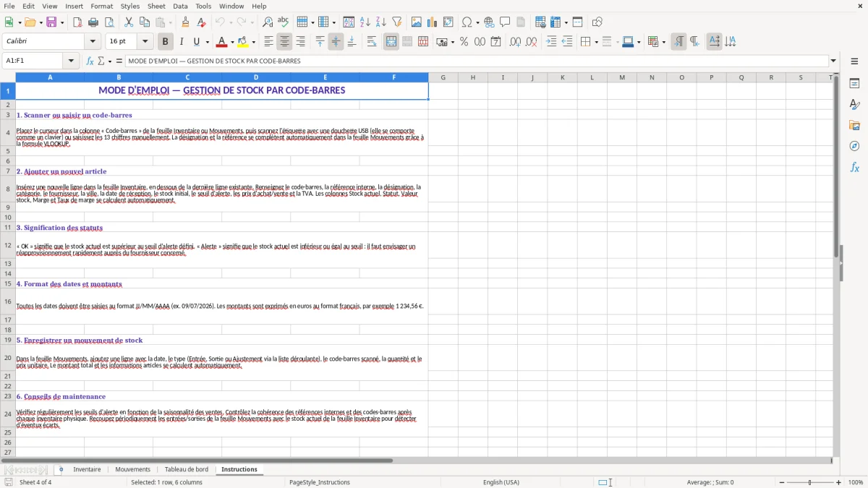Click column header K
868x488 pixels.
[x=562, y=77]
